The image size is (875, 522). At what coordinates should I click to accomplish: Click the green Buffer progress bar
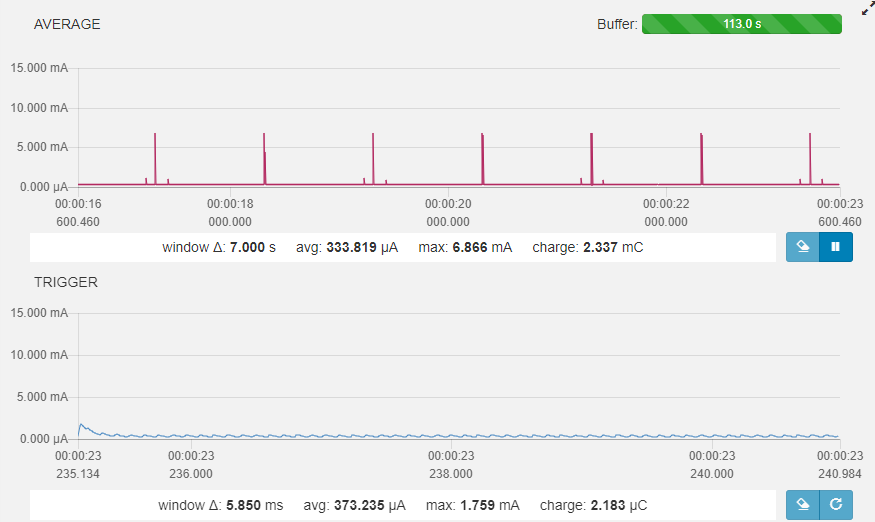tap(741, 24)
